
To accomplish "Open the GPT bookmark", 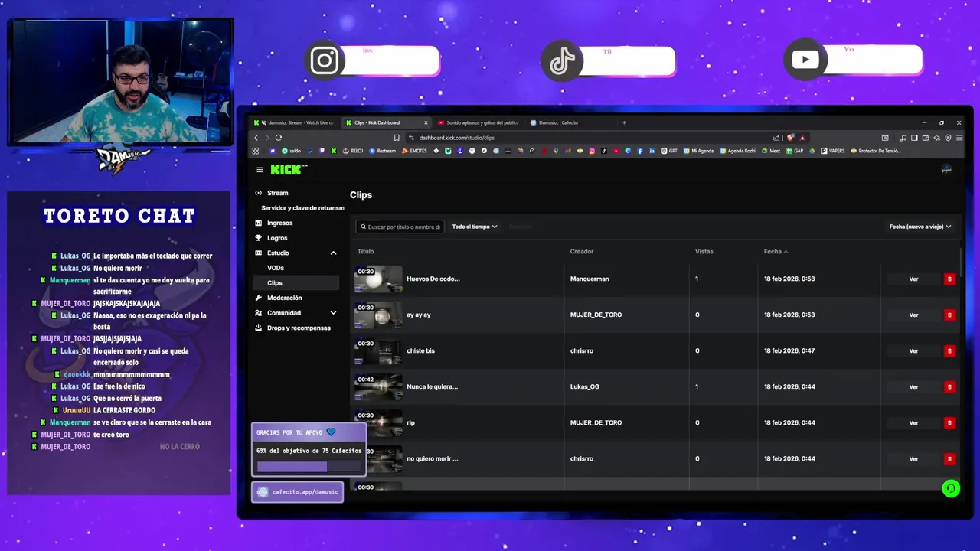I will click(669, 151).
